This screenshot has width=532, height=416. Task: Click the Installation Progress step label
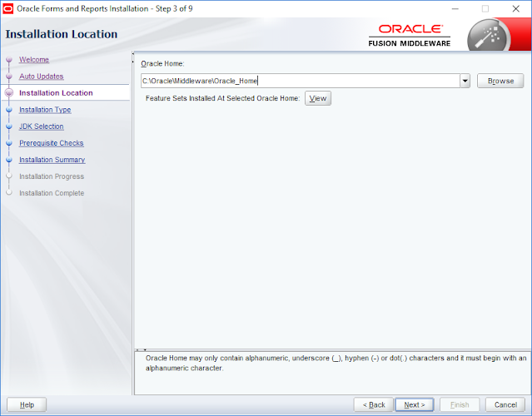pos(52,176)
